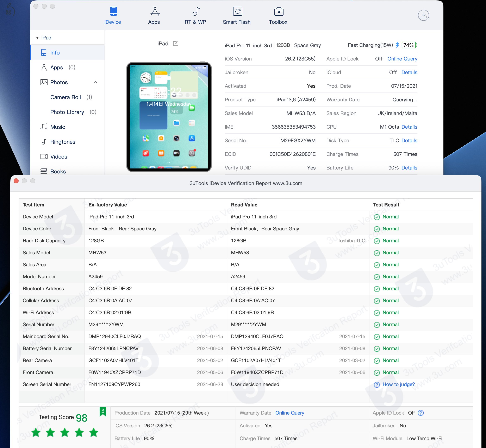The height and width of the screenshot is (448, 486).
Task: Collapse the Photos subsection with the chevron
Action: point(95,82)
